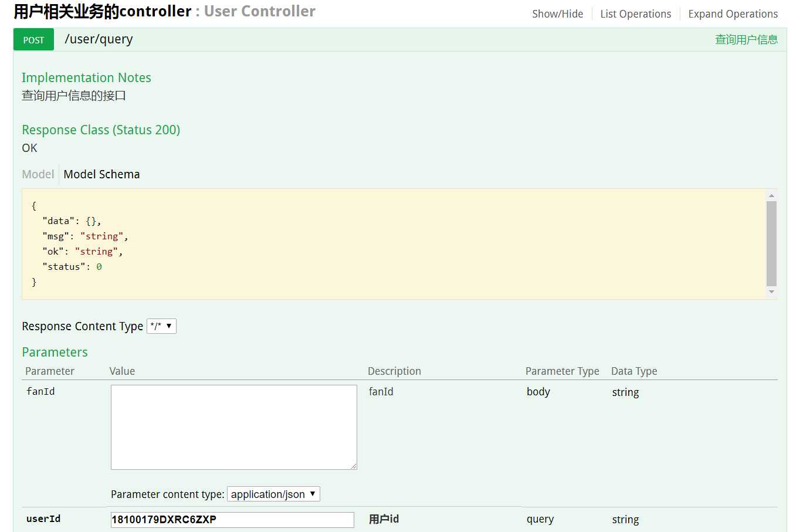
Task: Click 查询用户信息 summary link
Action: point(746,39)
